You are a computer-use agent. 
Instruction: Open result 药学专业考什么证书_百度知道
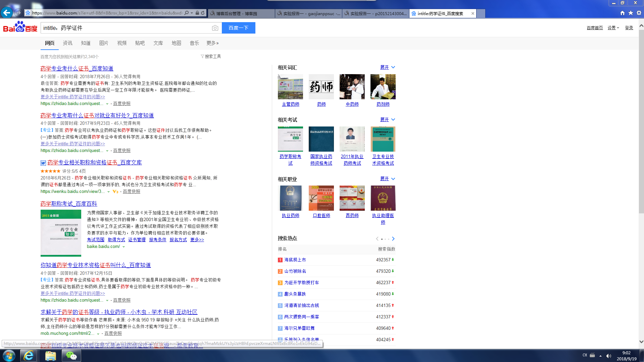point(77,68)
